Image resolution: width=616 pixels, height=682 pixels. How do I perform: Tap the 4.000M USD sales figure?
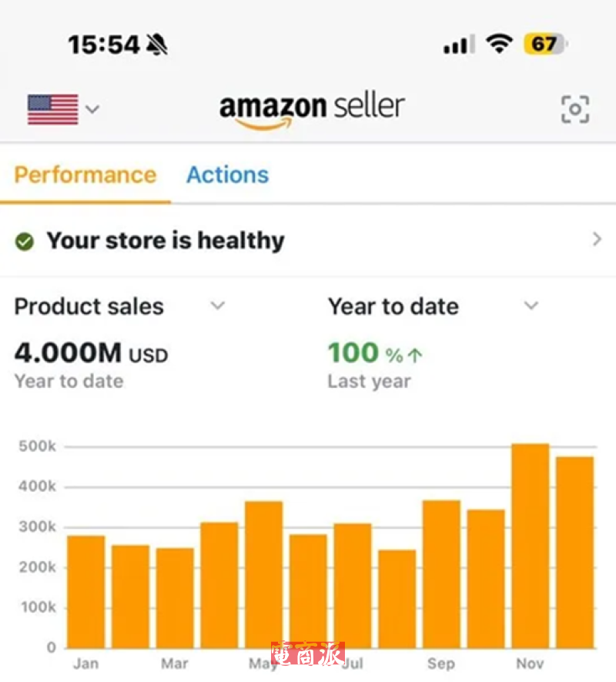pyautogui.click(x=91, y=353)
